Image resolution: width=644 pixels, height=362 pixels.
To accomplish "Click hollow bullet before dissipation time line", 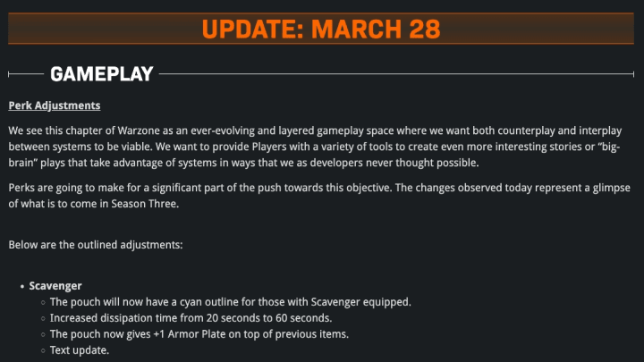I will (43, 318).
